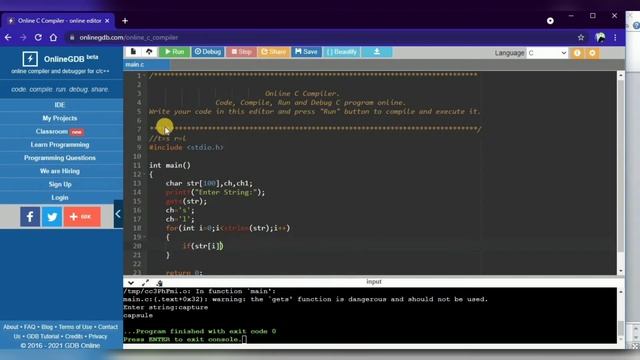This screenshot has height=360, width=640.
Task: Close the Online C Compiler browser tab
Action: tap(107, 21)
